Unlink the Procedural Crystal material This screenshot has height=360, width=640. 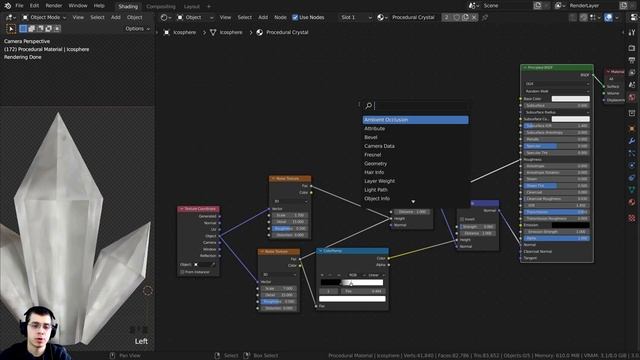(x=474, y=18)
